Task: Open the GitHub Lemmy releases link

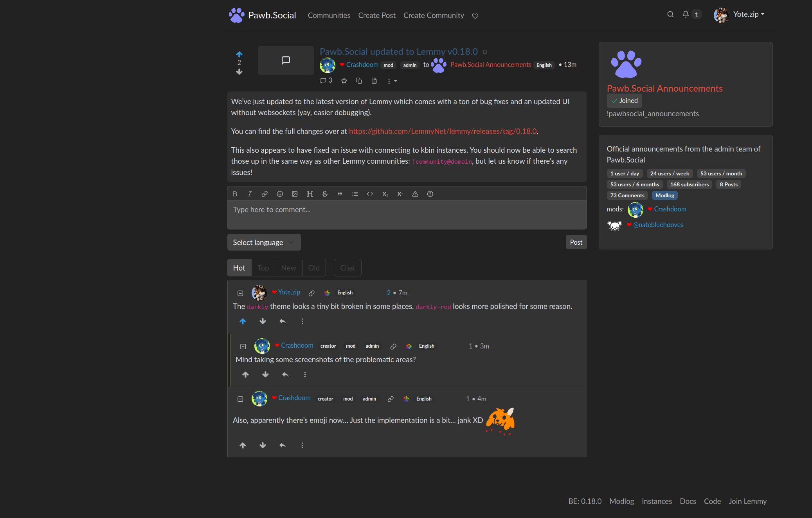Action: (x=443, y=131)
